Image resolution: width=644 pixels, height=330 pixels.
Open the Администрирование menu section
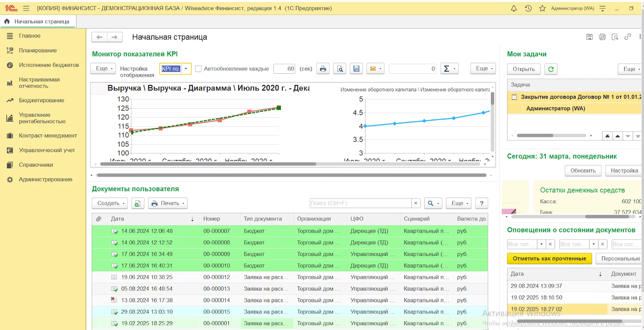[45, 179]
